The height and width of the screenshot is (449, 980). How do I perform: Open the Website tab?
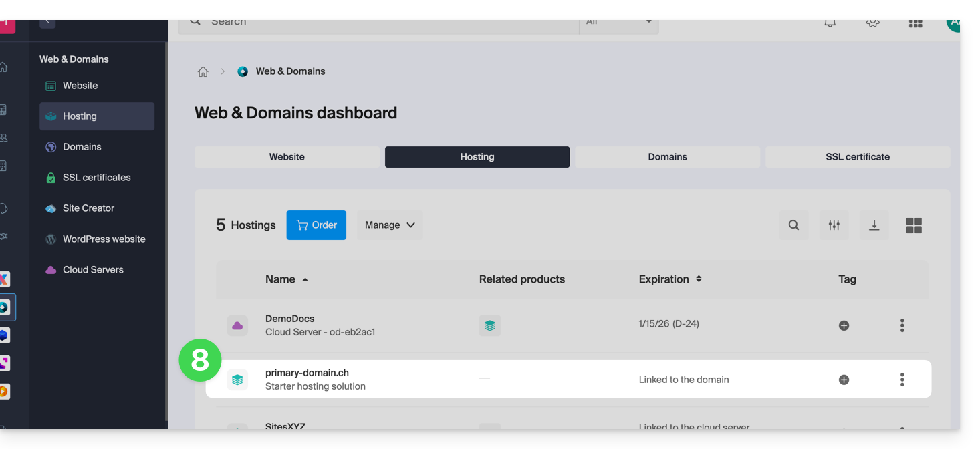click(x=287, y=157)
